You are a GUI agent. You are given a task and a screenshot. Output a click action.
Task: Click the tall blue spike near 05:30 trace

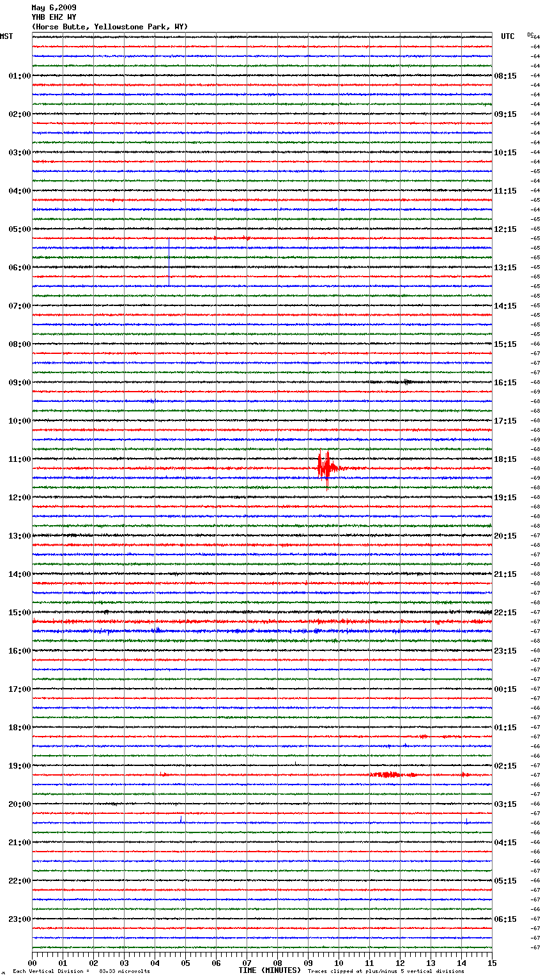[x=169, y=262]
